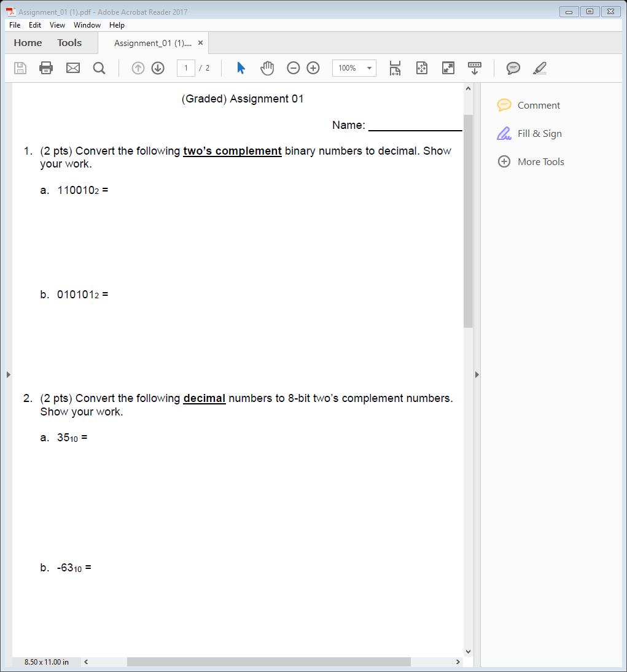The width and height of the screenshot is (627, 672).
Task: Click More Tools in the sidebar
Action: (540, 161)
